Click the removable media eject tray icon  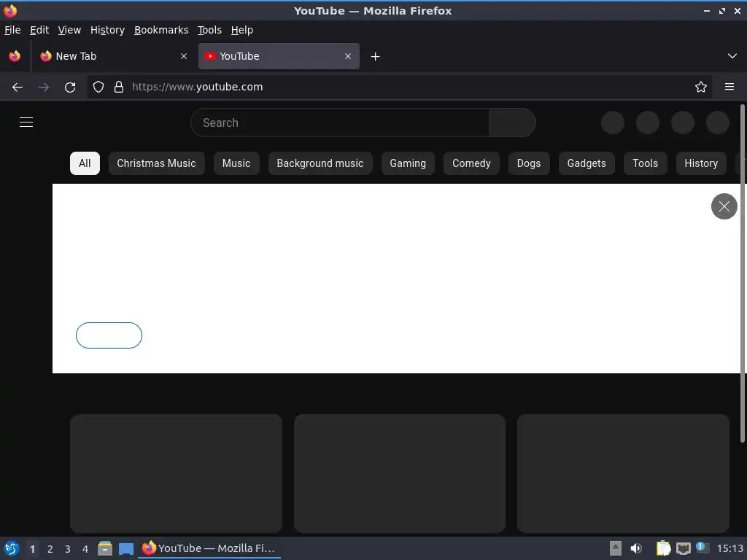[x=616, y=548]
